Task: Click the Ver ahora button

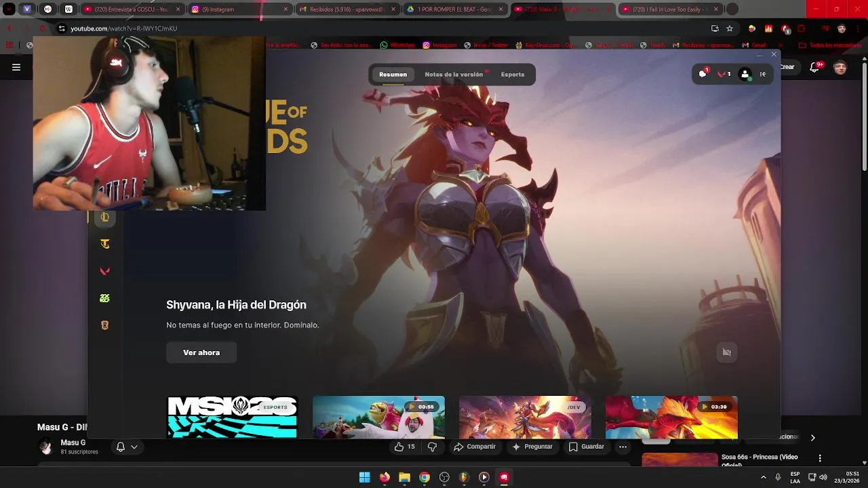Action: pos(201,352)
